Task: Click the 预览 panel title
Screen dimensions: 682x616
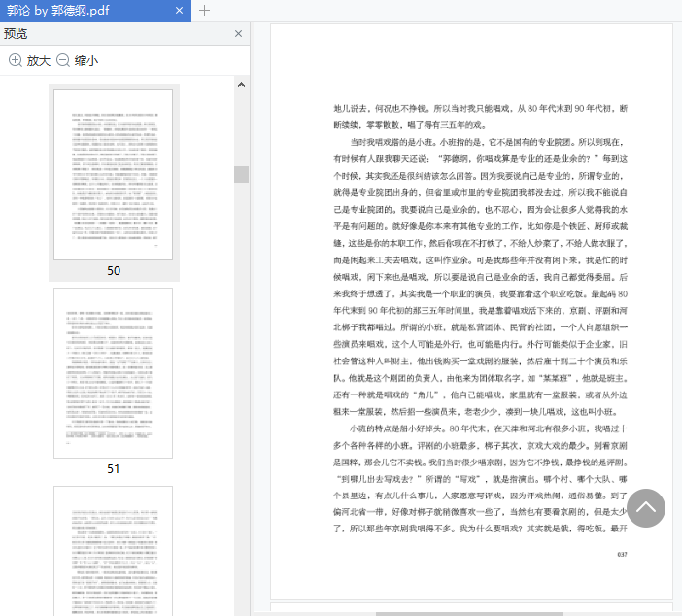Action: (x=16, y=33)
